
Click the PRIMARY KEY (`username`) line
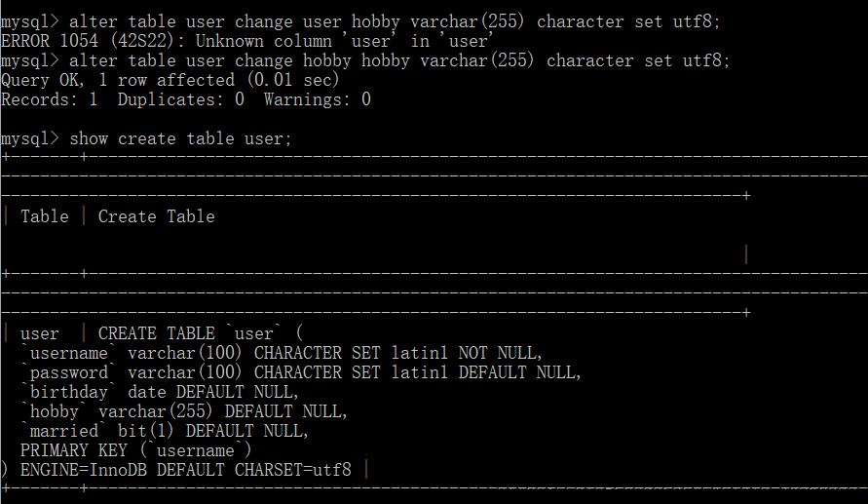coord(135,450)
